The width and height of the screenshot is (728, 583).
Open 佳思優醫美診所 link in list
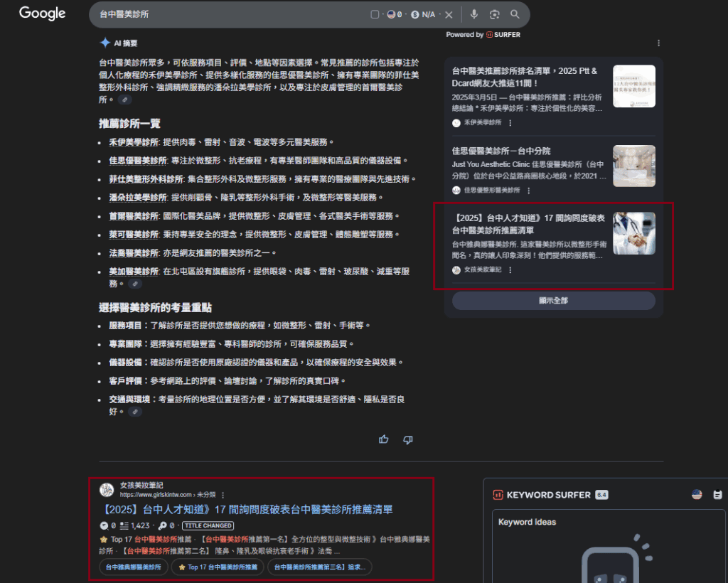138,161
